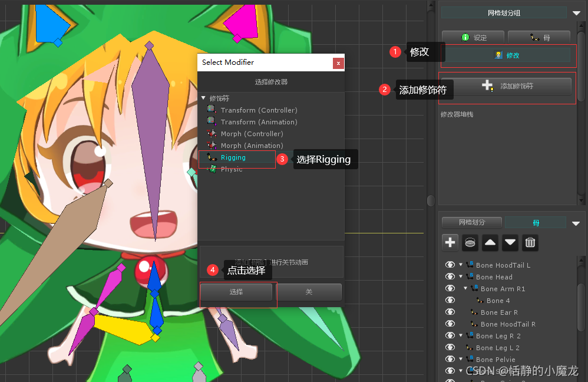Toggle visibility of Bone Arm R1
The width and height of the screenshot is (588, 382).
tap(450, 289)
